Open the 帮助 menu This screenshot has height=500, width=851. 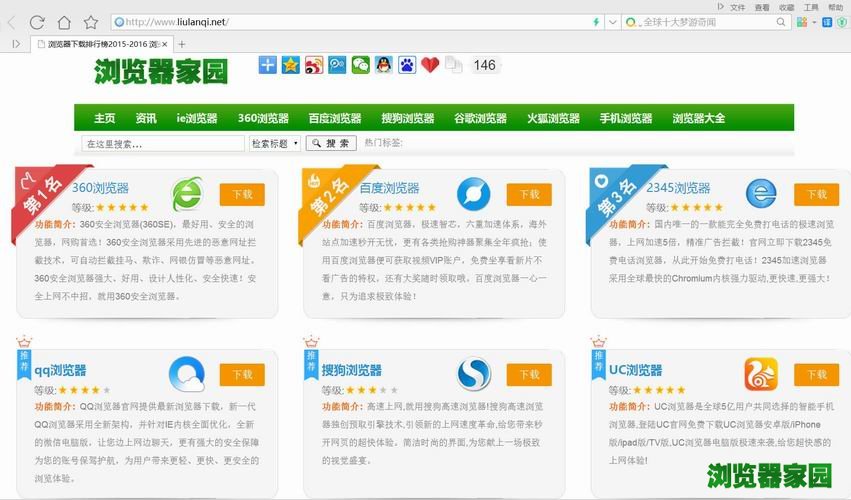click(835, 7)
